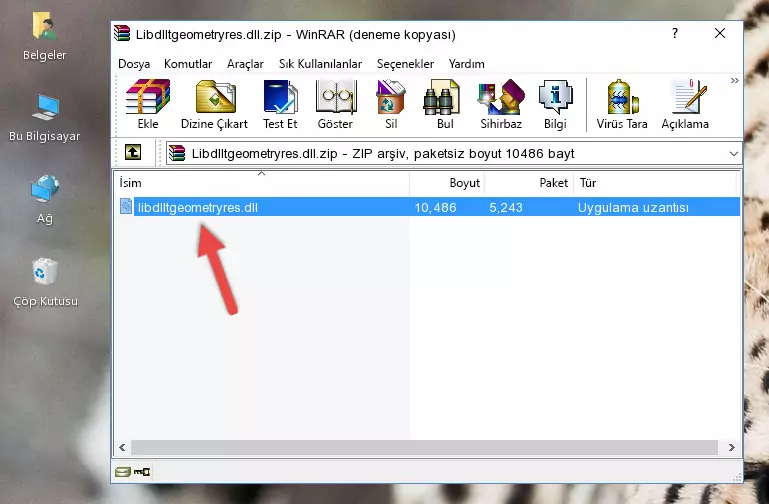Screen dimensions: 769x504
Task: Sort by the Boyut column header
Action: [447, 183]
